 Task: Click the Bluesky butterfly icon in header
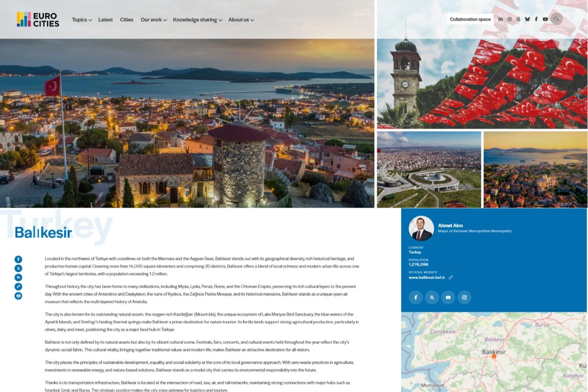click(x=527, y=19)
